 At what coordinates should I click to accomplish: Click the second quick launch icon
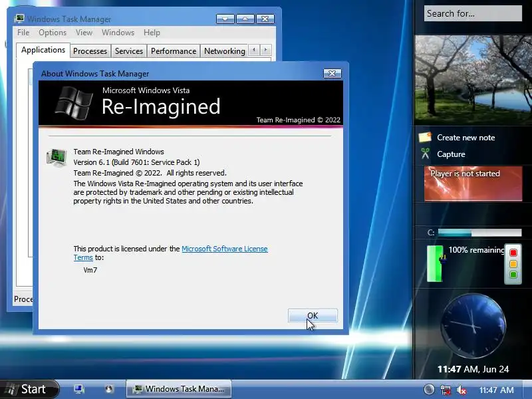point(108,389)
